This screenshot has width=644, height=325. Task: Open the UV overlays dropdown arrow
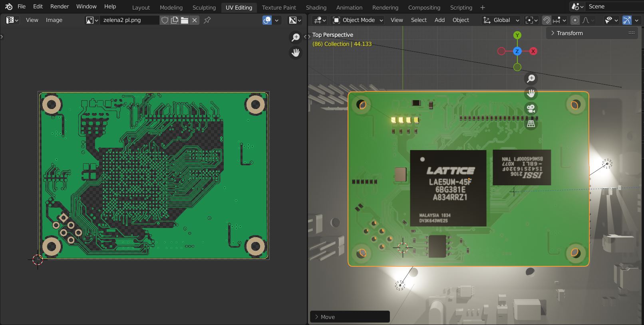point(277,20)
